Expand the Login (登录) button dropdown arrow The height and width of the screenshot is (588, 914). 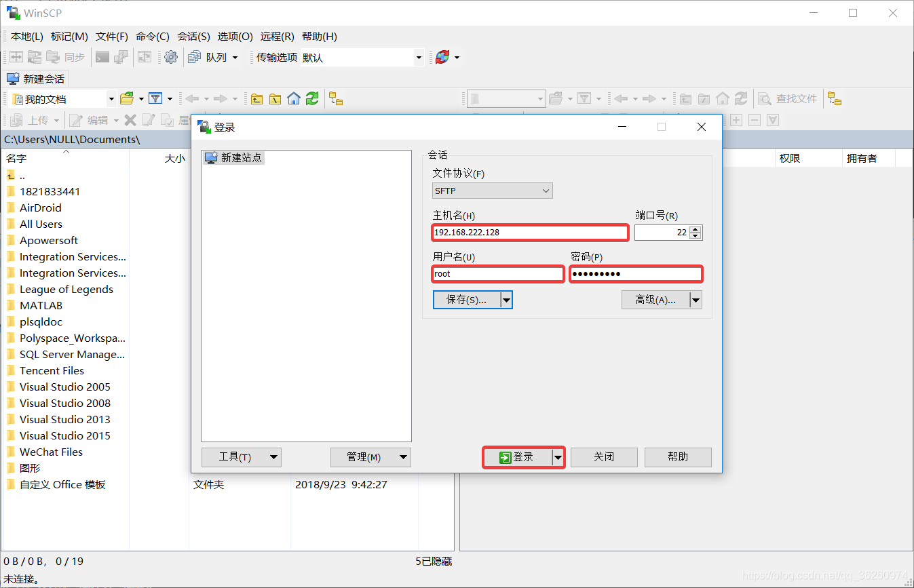[558, 458]
